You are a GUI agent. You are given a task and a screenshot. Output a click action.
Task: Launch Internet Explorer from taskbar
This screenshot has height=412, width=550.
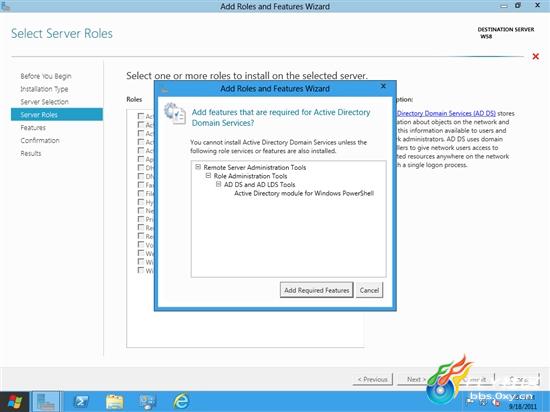click(x=181, y=402)
